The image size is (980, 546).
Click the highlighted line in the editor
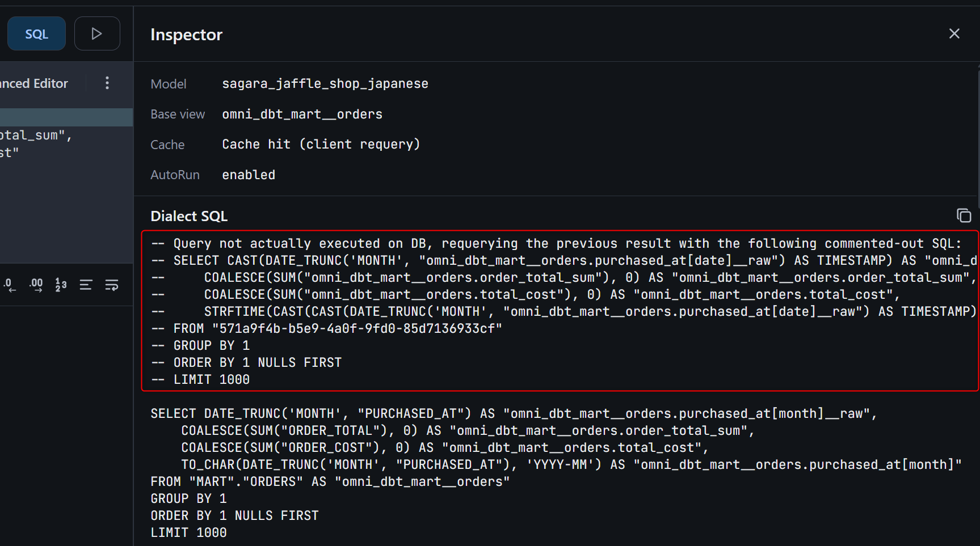pos(66,117)
